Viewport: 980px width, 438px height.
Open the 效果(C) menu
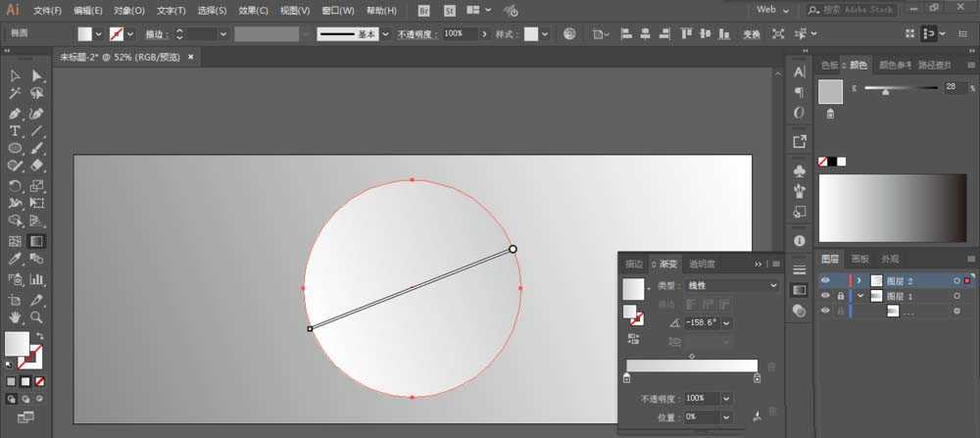coord(253,11)
